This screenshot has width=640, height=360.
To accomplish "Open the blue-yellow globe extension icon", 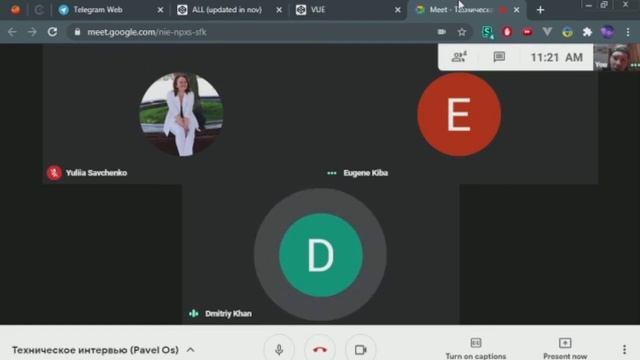I will (x=567, y=32).
